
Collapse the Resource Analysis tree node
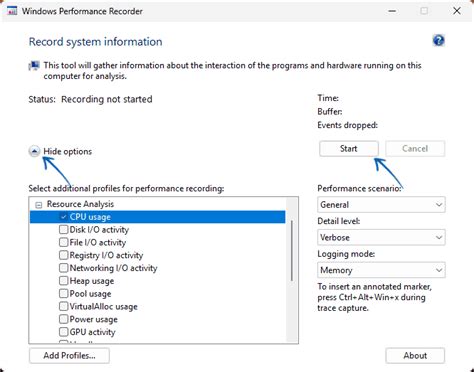(39, 205)
